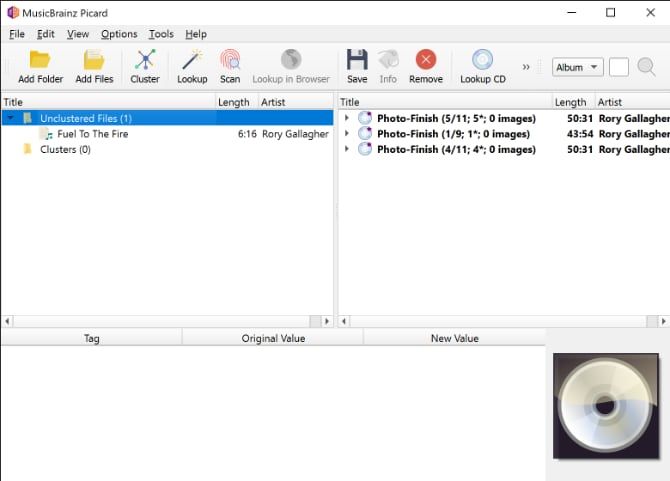670x481 pixels.
Task: Click the Cluster tool icon
Action: pyautogui.click(x=145, y=60)
